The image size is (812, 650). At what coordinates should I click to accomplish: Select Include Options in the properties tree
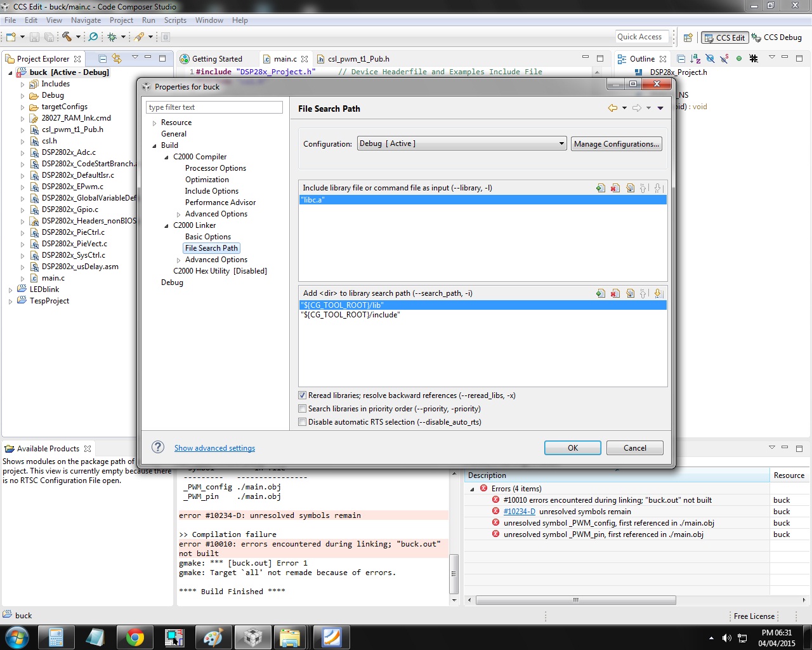[212, 191]
